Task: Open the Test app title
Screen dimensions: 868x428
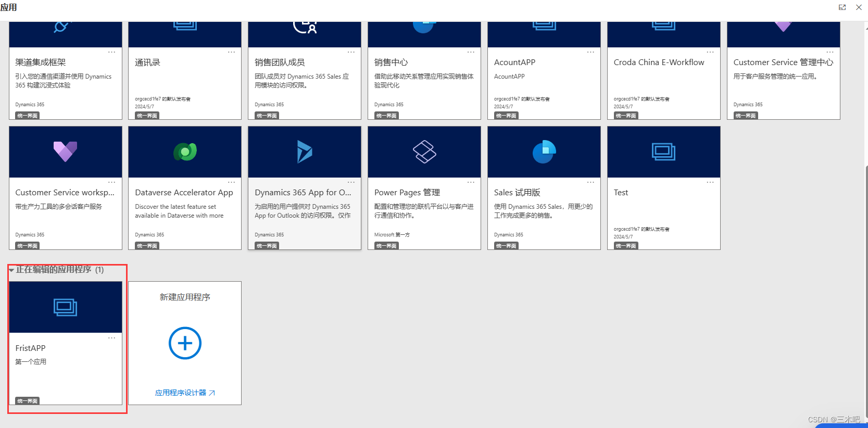Action: [621, 192]
